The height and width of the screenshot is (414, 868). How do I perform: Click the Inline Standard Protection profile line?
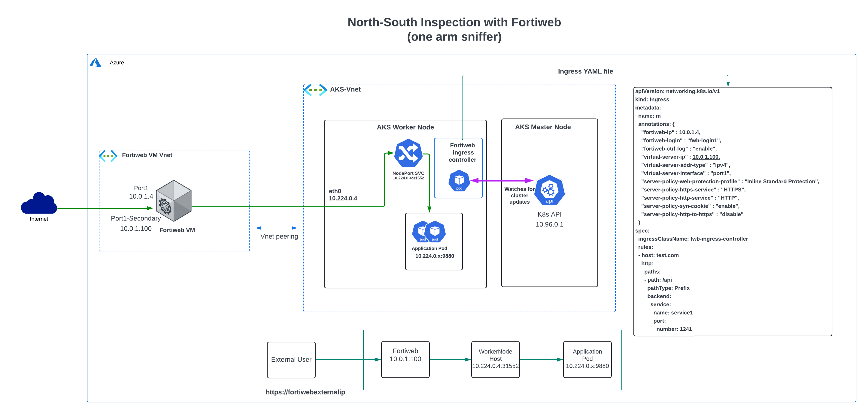(730, 181)
